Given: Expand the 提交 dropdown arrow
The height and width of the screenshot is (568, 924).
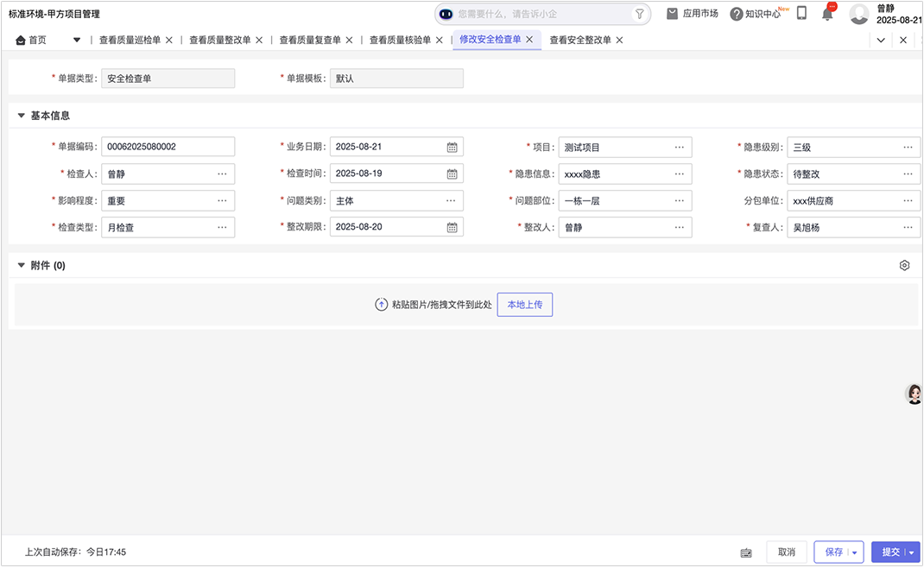Looking at the screenshot, I should [912, 552].
